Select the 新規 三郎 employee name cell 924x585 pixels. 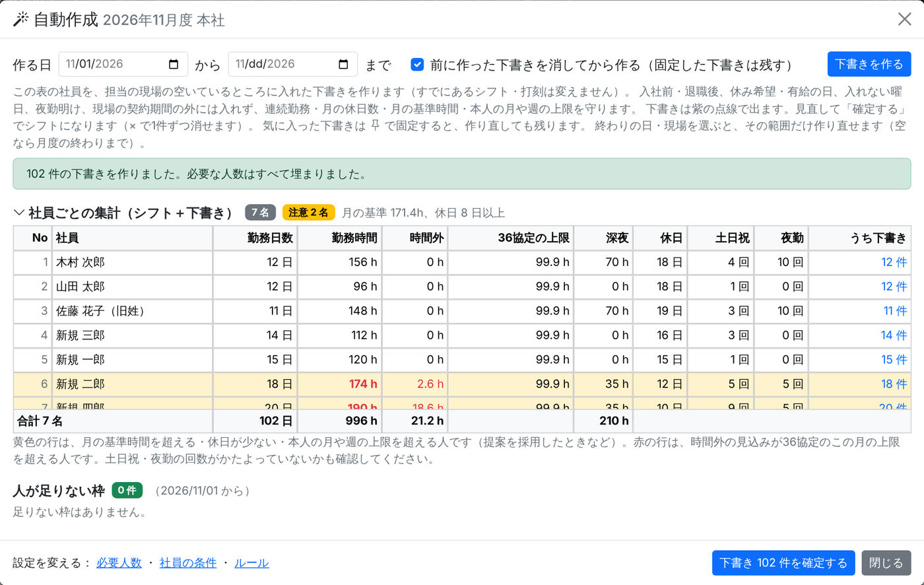(133, 335)
